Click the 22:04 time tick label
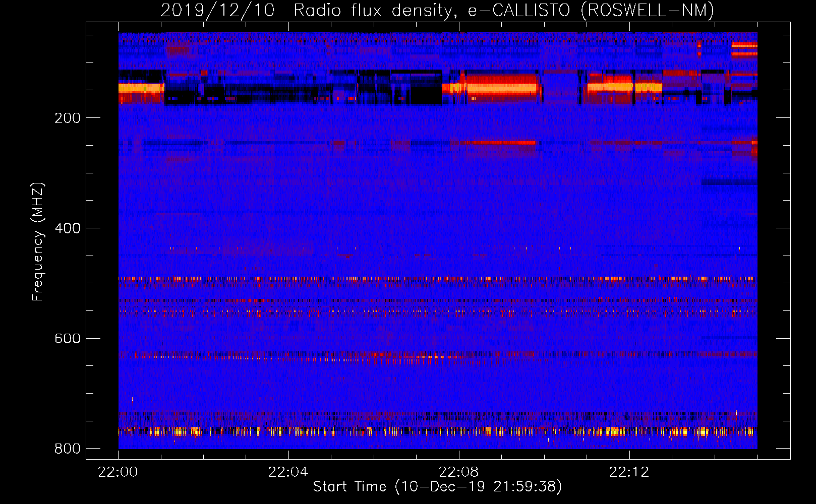The width and height of the screenshot is (816, 504). [288, 472]
